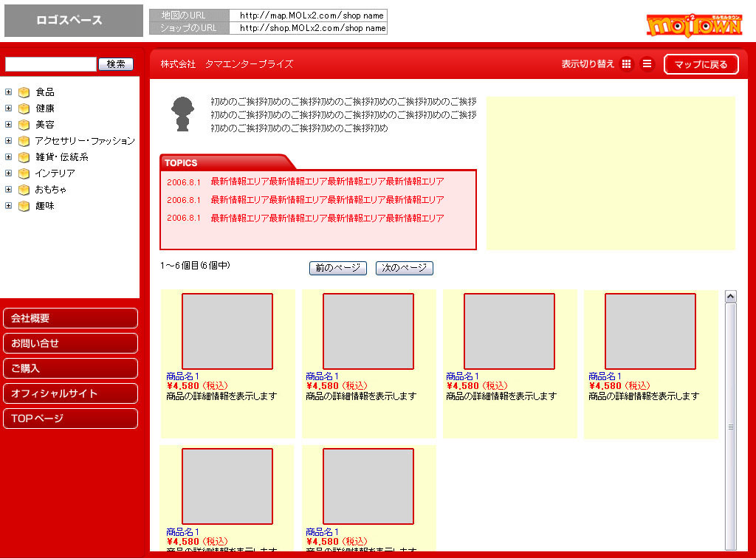Select the 食品 category label
Image resolution: width=756 pixels, height=558 pixels.
[x=45, y=92]
